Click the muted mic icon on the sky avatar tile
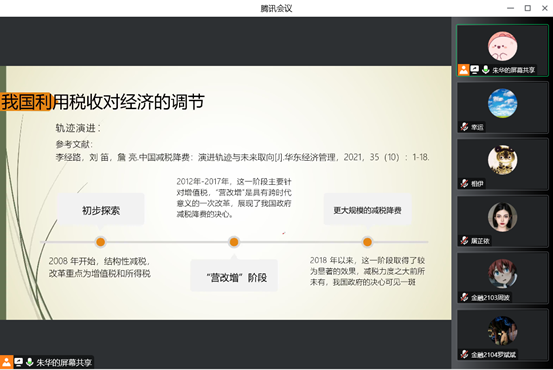Viewport: 553px width, 370px height. 464,127
